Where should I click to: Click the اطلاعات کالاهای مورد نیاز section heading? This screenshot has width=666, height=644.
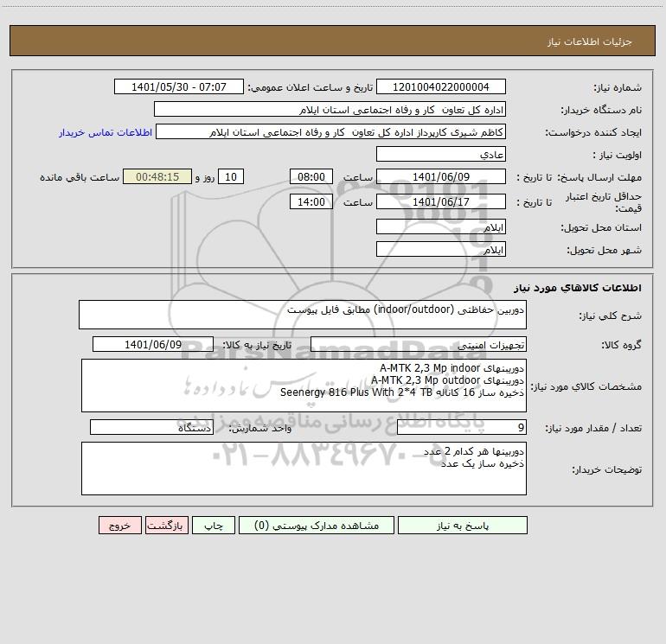click(578, 288)
